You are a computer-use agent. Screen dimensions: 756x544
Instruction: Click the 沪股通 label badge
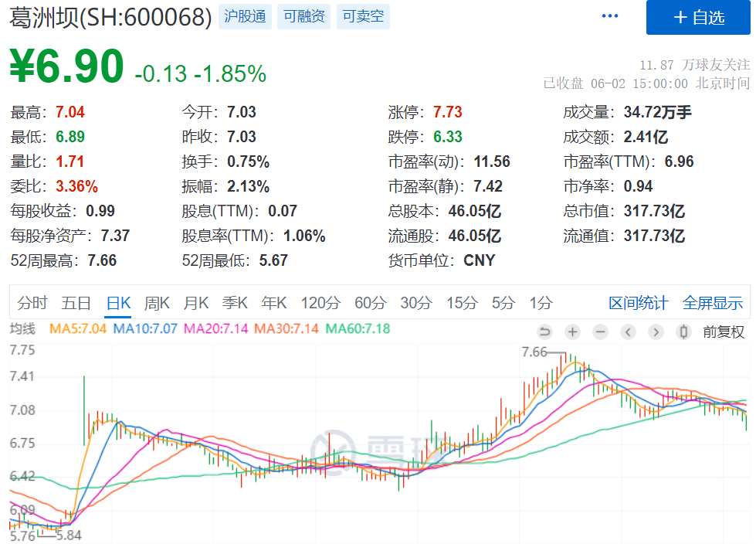pos(245,16)
